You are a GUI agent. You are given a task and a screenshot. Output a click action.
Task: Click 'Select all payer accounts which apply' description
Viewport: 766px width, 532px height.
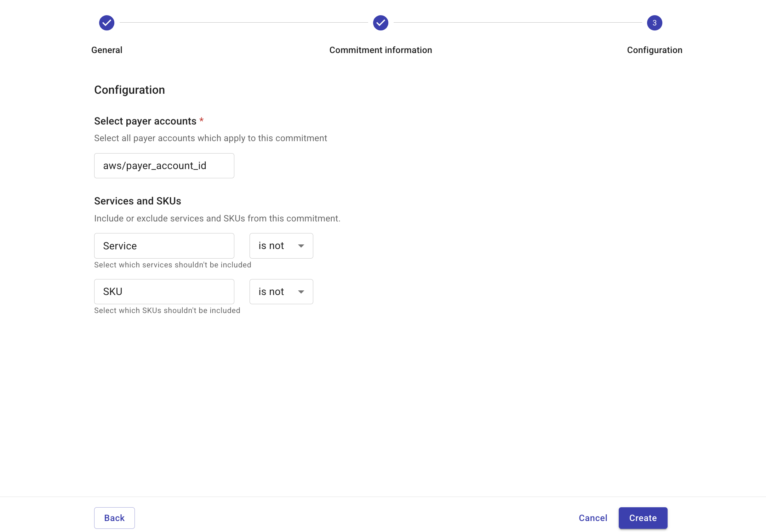(x=211, y=138)
